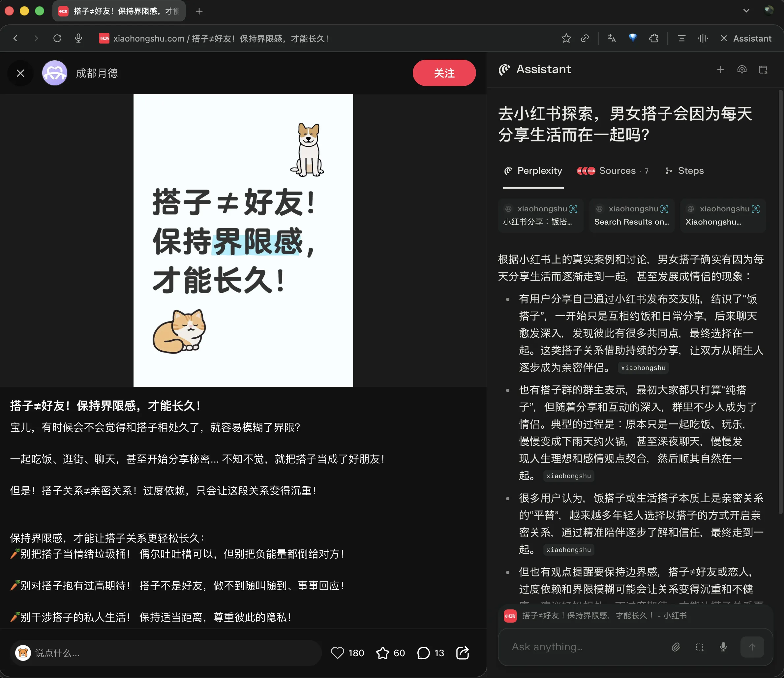Screen dimensions: 784x678
Task: Like the post using the heart icon
Action: point(337,653)
